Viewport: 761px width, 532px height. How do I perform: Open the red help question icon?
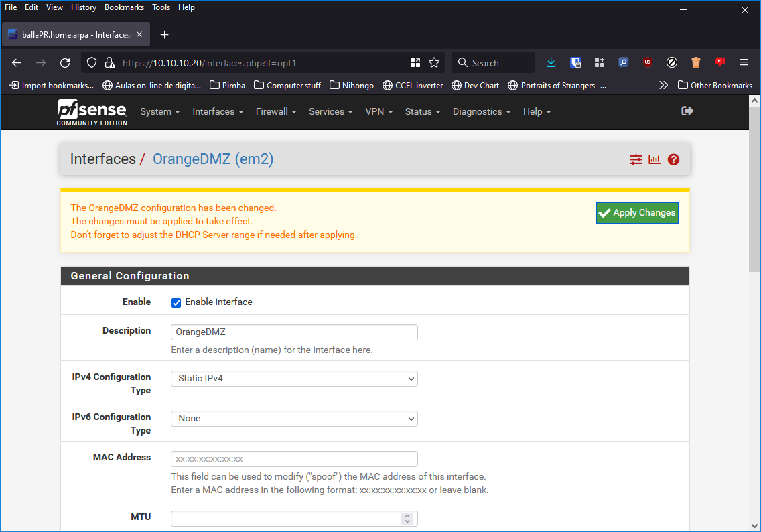click(x=674, y=159)
